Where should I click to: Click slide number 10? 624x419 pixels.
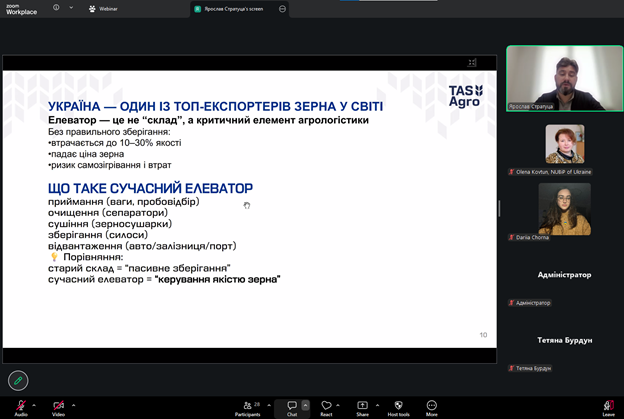(483, 335)
